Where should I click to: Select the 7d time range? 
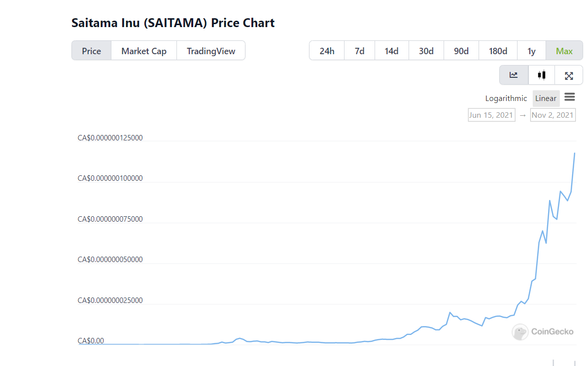(x=360, y=51)
